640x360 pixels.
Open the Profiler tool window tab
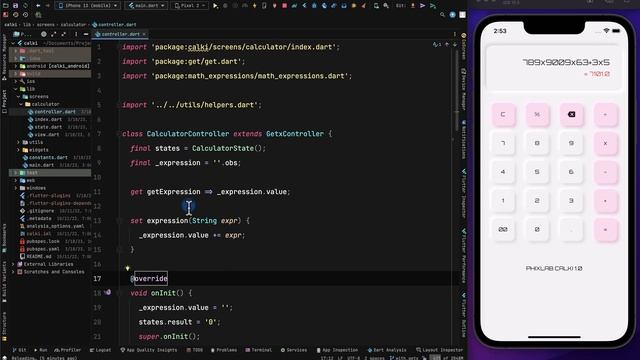68,350
